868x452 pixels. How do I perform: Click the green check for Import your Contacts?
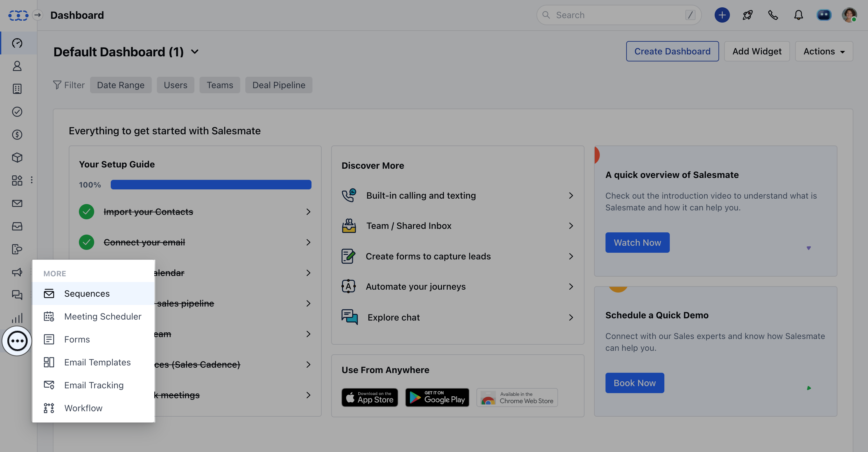pos(87,212)
